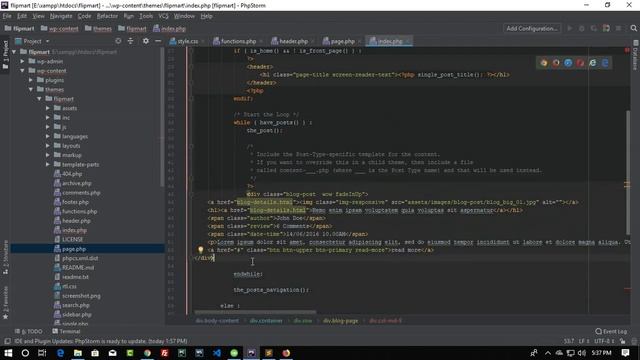640x360 pixels.
Task: Collapse the themes folder
Action: [x=31, y=89]
